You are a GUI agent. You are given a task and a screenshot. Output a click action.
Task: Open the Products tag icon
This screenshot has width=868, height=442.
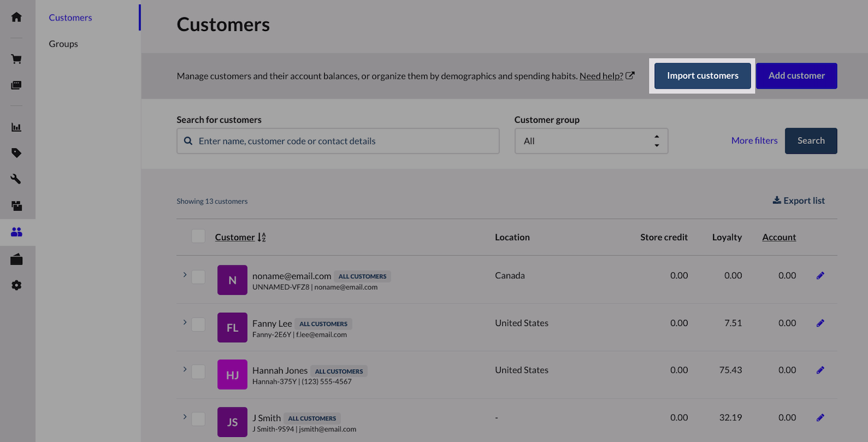point(17,153)
